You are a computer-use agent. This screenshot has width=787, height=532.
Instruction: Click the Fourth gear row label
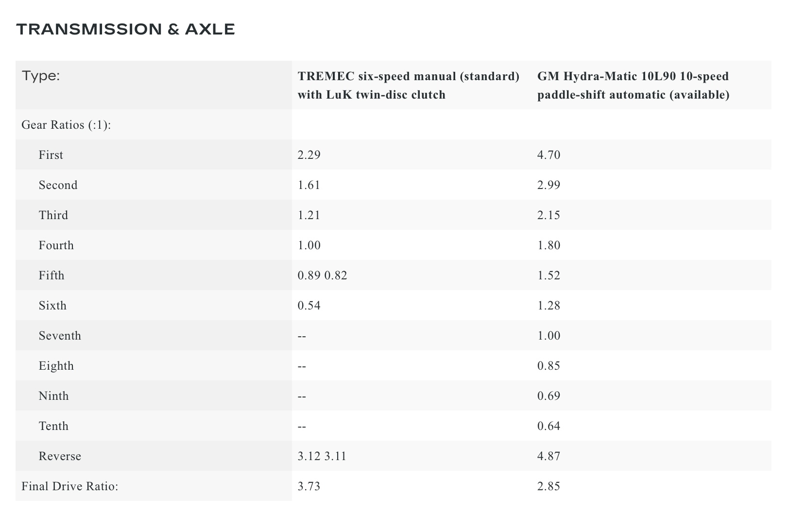[x=56, y=245]
